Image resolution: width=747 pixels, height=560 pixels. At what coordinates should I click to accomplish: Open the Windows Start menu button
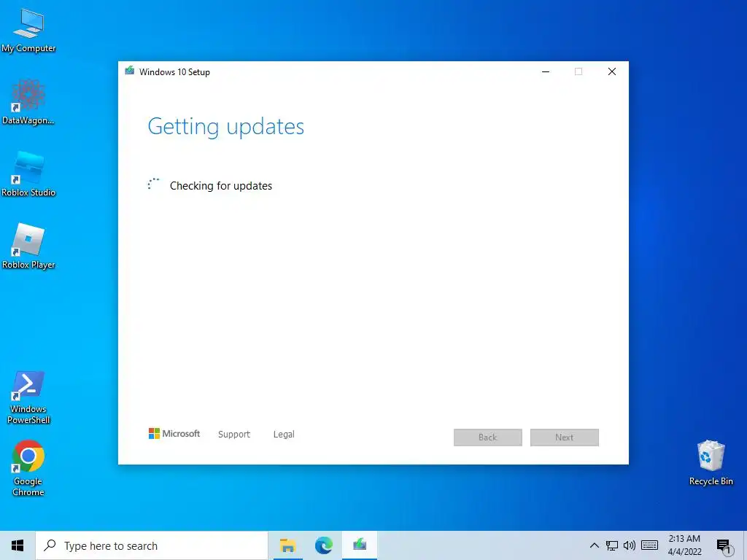(18, 545)
